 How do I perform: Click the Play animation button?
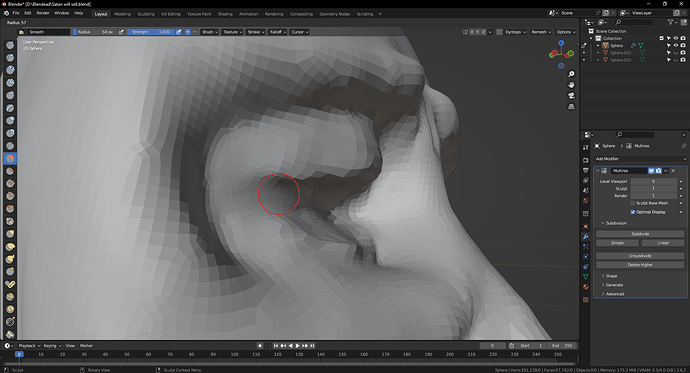coord(297,346)
